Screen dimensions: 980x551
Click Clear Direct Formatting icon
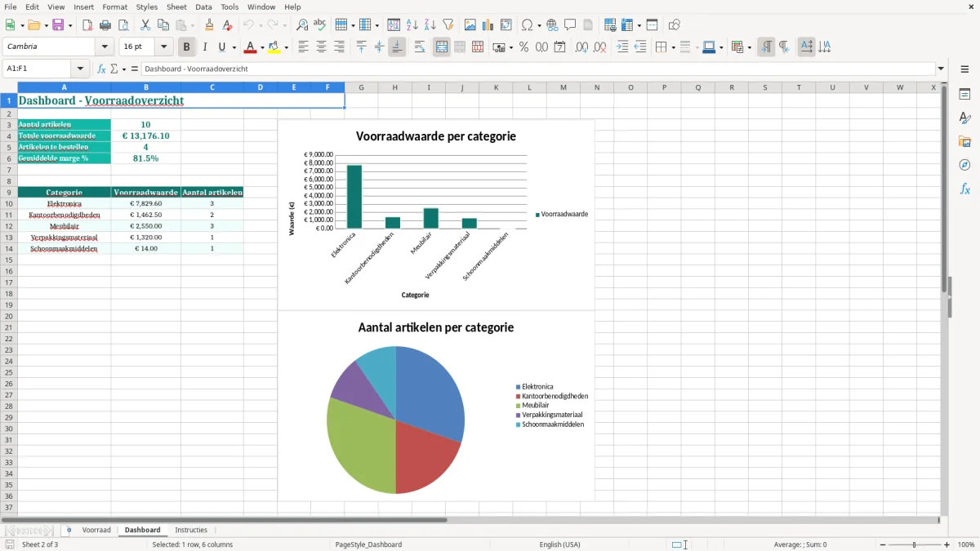tap(227, 25)
